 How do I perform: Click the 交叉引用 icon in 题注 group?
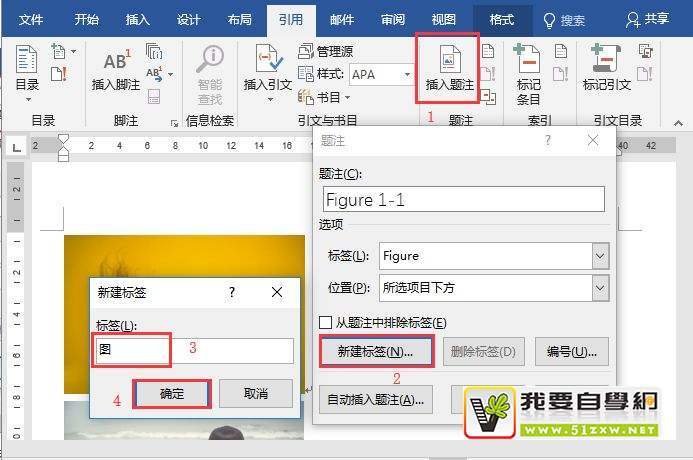pos(488,96)
